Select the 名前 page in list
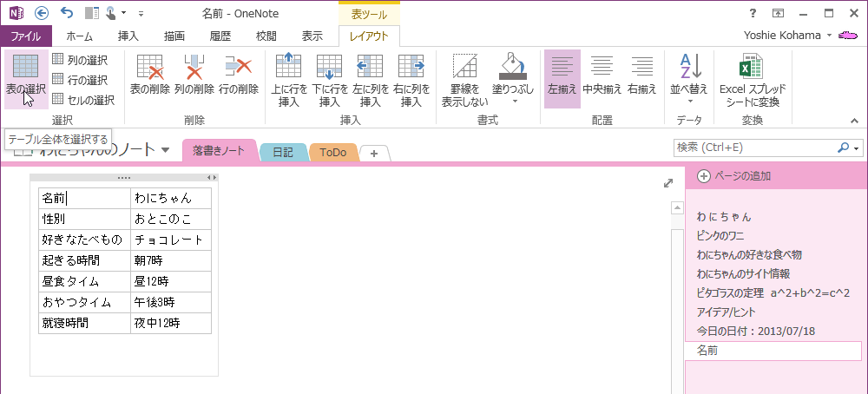Screen dimensions: 868x394 click(773, 351)
